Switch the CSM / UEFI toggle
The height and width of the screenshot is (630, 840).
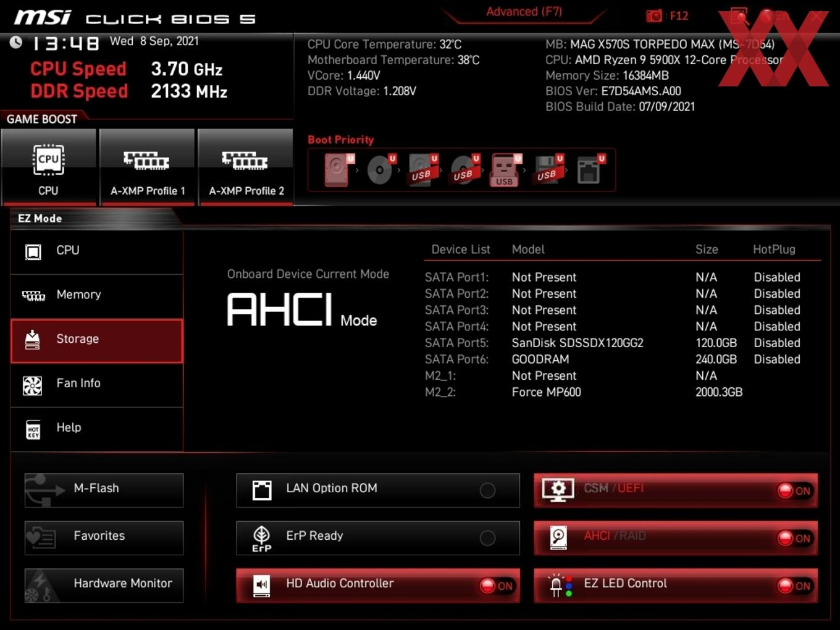click(x=795, y=490)
